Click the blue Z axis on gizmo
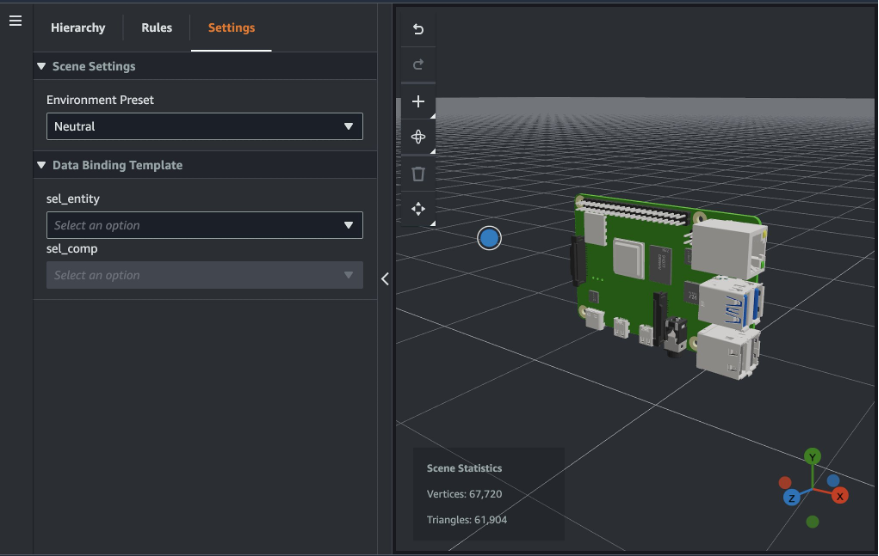 (791, 497)
